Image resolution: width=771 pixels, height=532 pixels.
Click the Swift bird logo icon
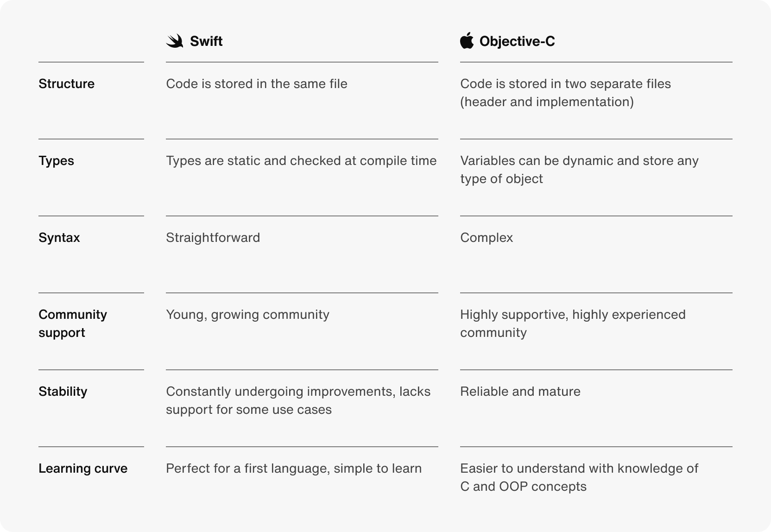coord(175,41)
